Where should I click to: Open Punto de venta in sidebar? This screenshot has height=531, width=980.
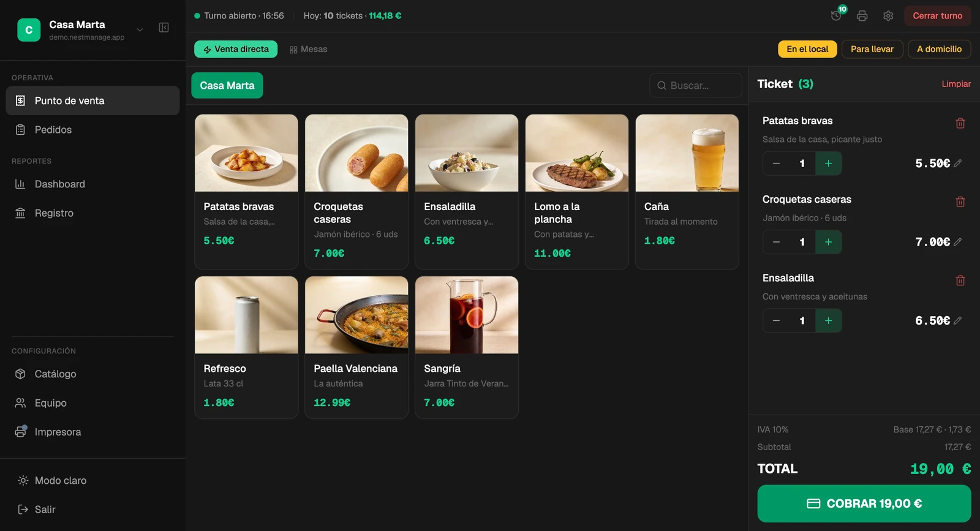[92, 100]
